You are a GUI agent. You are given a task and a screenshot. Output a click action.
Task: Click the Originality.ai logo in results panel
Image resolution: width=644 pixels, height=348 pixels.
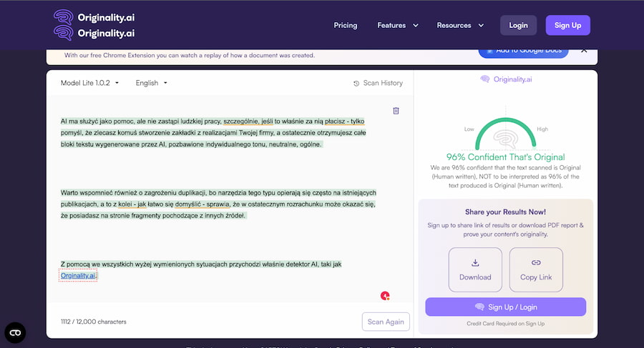[x=506, y=79]
